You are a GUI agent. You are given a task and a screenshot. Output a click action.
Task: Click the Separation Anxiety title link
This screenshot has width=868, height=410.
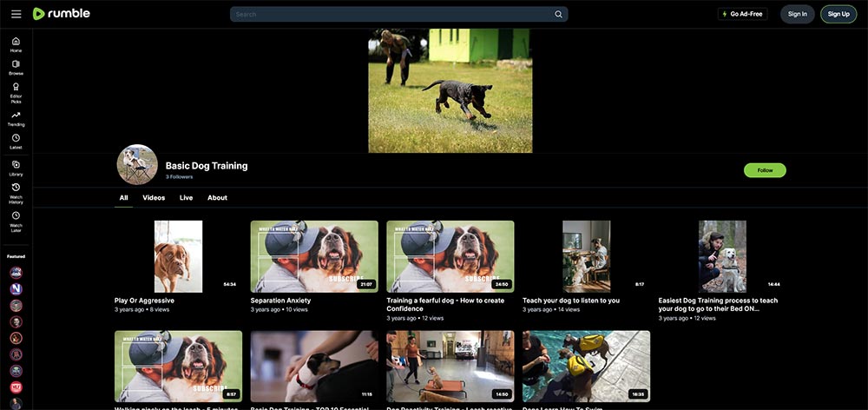coord(280,301)
